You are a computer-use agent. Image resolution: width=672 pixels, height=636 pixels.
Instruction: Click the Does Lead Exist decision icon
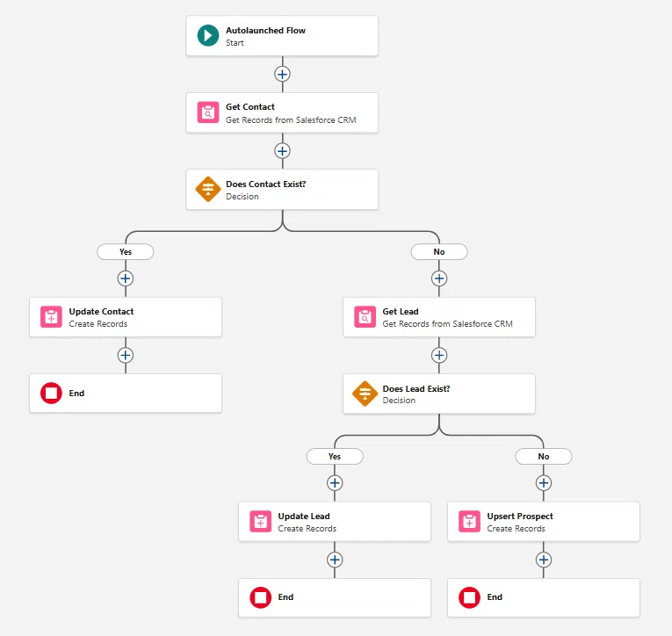click(365, 394)
